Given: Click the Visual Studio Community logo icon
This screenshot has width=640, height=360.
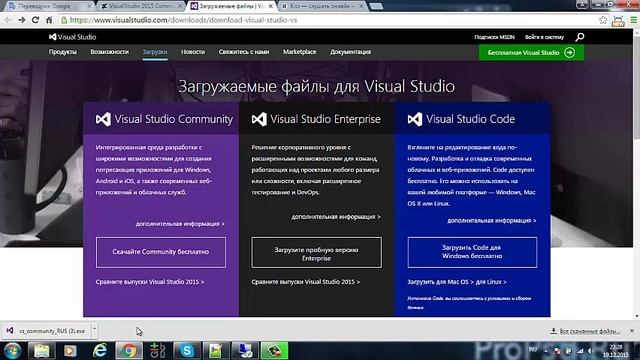Looking at the screenshot, I should [103, 119].
